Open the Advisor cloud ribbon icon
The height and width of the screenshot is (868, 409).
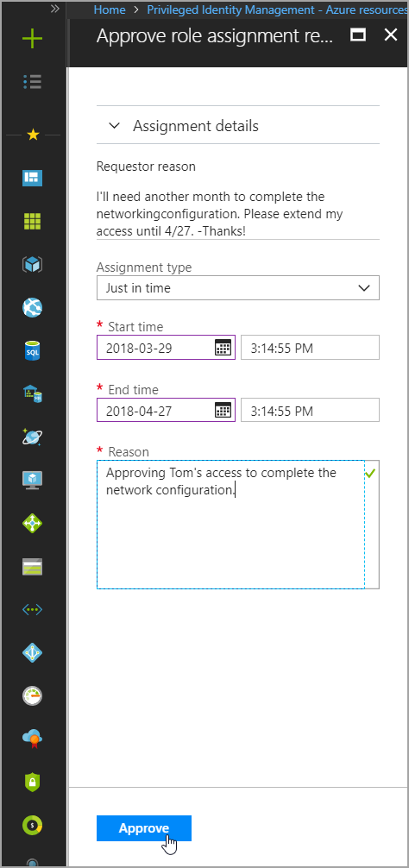point(32,739)
